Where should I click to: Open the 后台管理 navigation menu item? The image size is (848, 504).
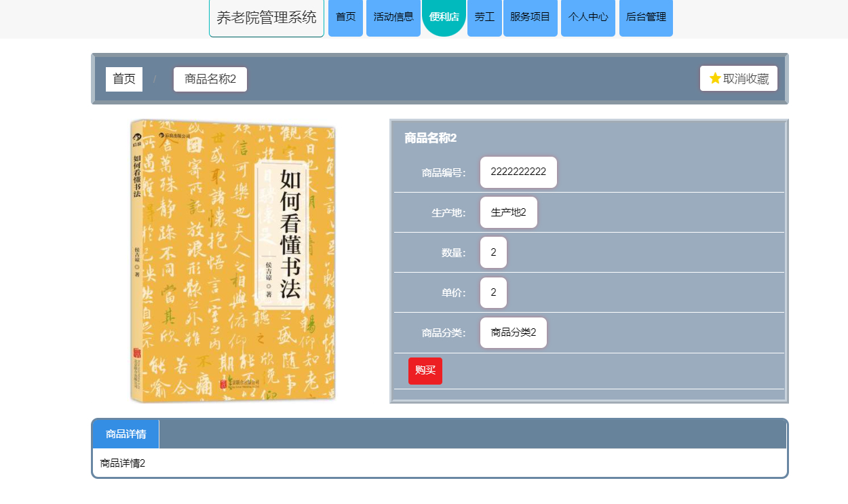(x=645, y=18)
